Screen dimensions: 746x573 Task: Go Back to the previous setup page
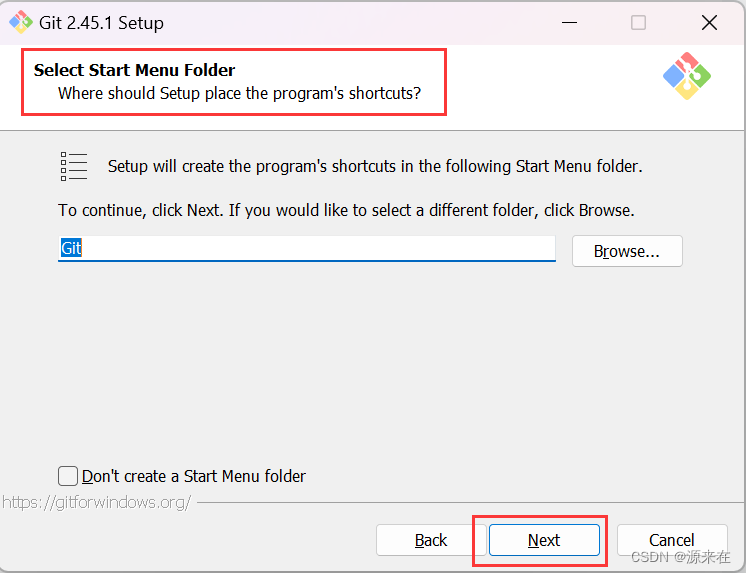(430, 540)
